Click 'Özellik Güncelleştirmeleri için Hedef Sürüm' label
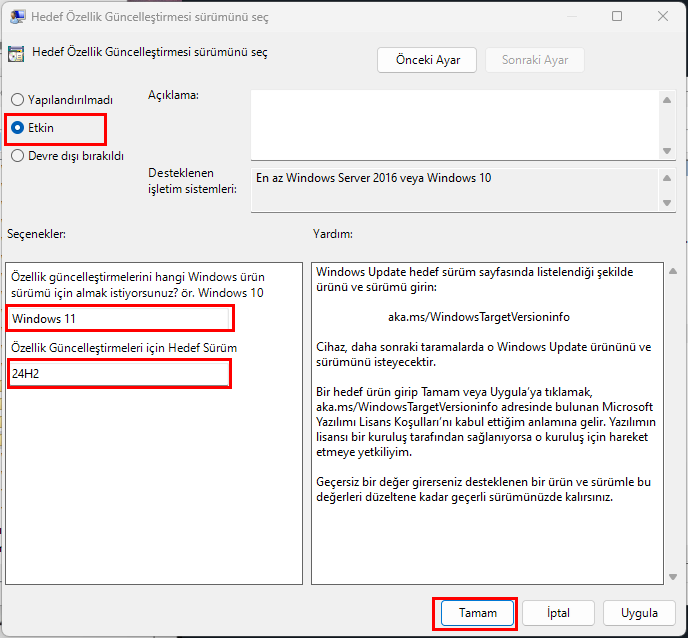 [x=124, y=348]
